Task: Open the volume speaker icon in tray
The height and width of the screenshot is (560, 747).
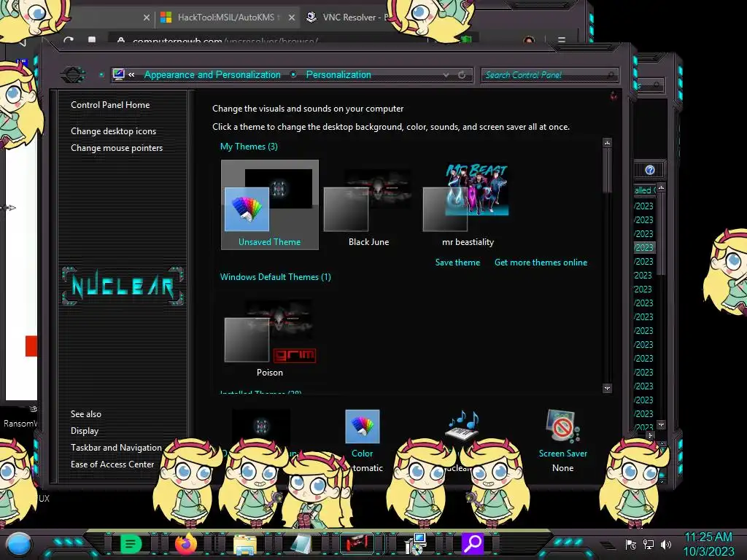Action: point(665,544)
